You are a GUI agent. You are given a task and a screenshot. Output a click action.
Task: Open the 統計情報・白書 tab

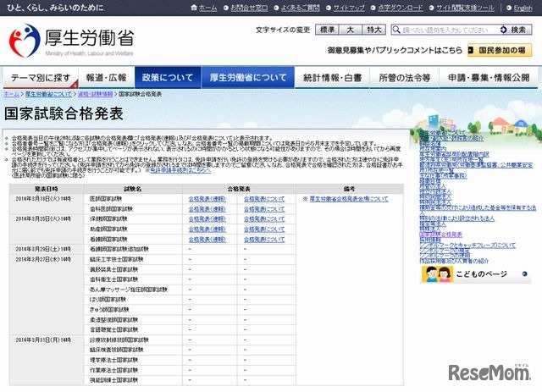(x=332, y=78)
